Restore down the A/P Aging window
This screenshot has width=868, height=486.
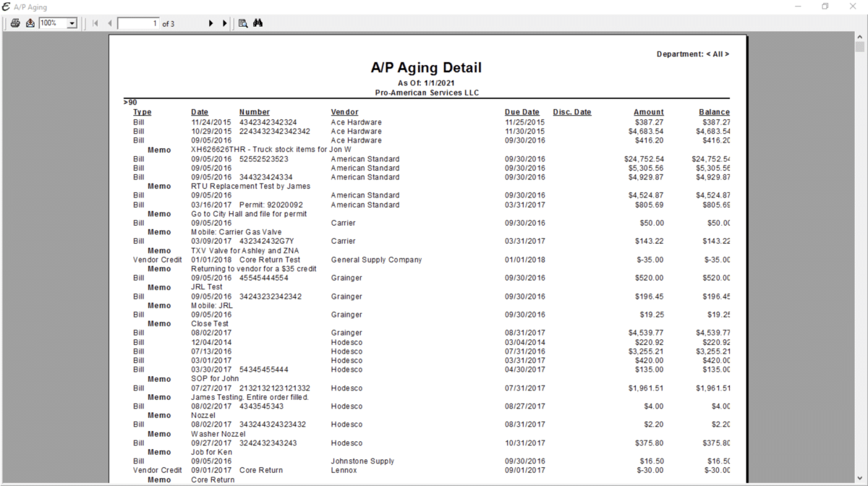[x=825, y=7]
